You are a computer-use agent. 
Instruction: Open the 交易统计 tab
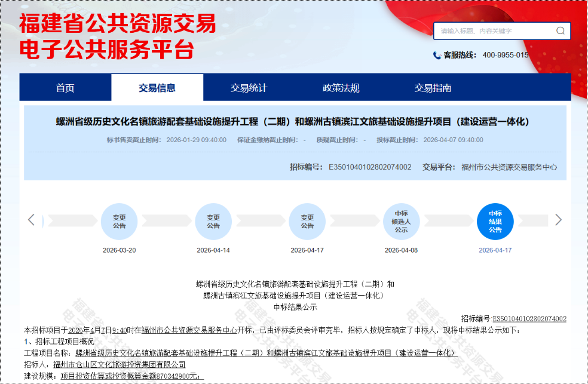[x=249, y=88]
